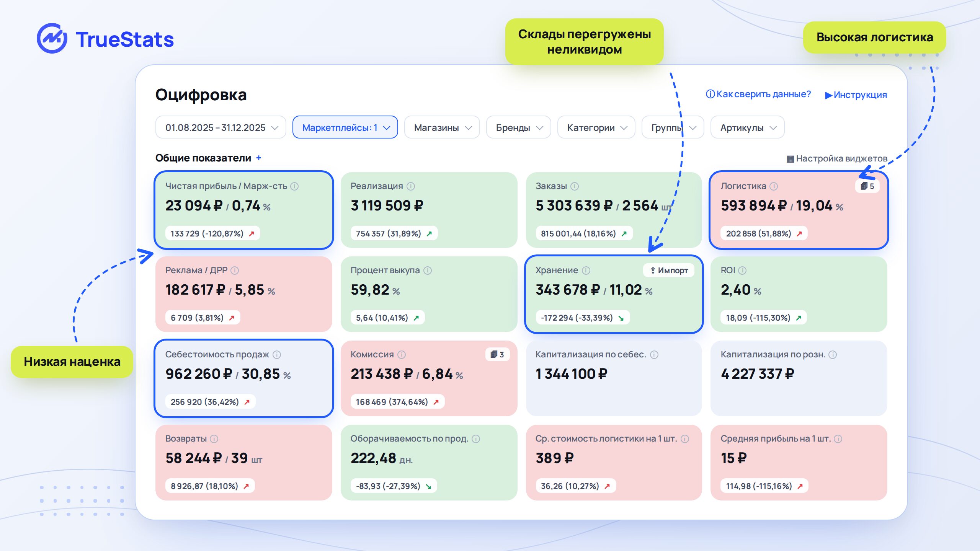Click info icon next to Возвраты

tap(214, 439)
